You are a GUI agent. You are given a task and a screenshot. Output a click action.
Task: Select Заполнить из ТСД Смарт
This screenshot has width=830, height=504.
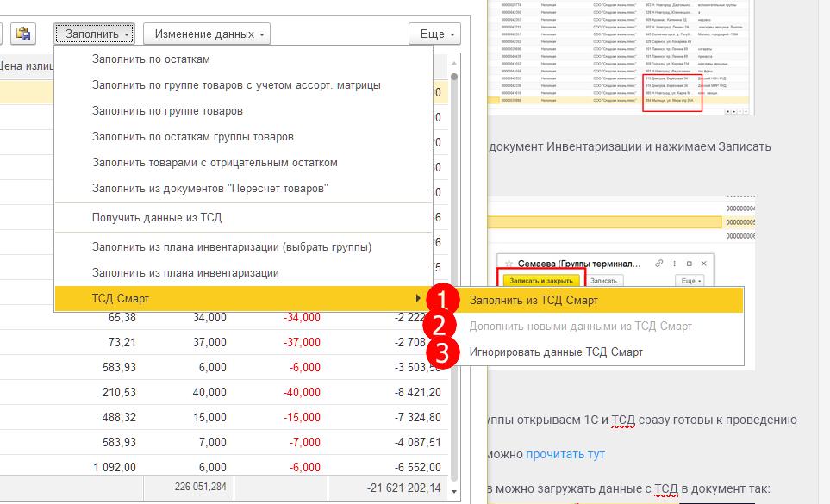[534, 301]
